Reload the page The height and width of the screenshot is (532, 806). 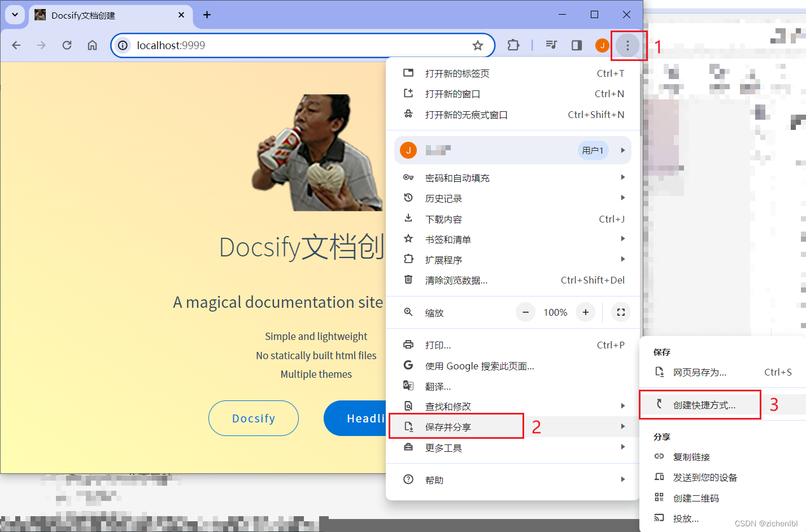67,45
